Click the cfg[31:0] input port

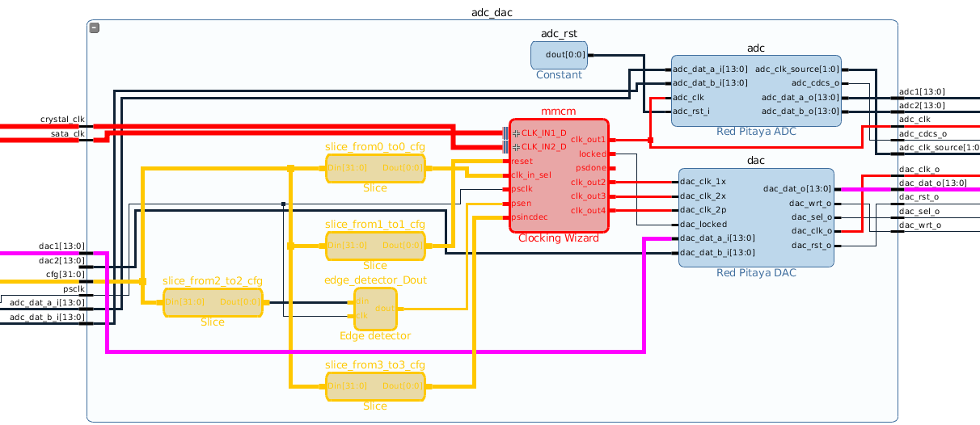[x=65, y=275]
